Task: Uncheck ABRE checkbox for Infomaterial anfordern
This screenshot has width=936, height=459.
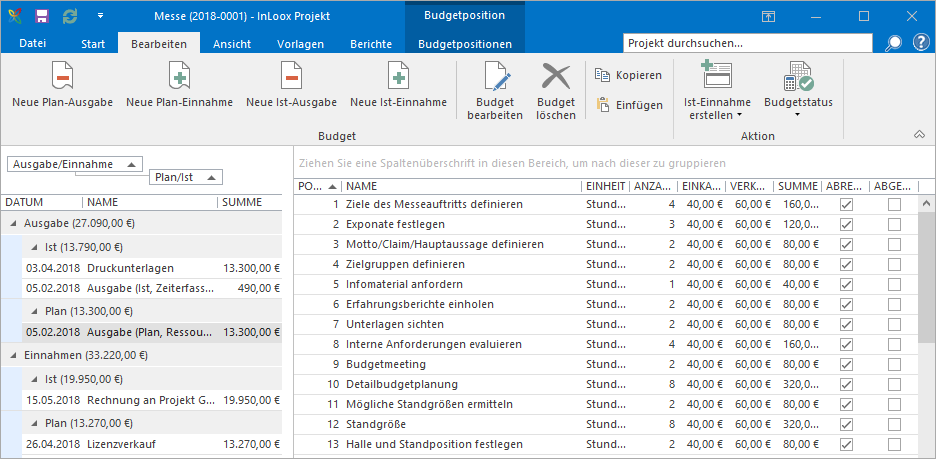Action: 846,285
